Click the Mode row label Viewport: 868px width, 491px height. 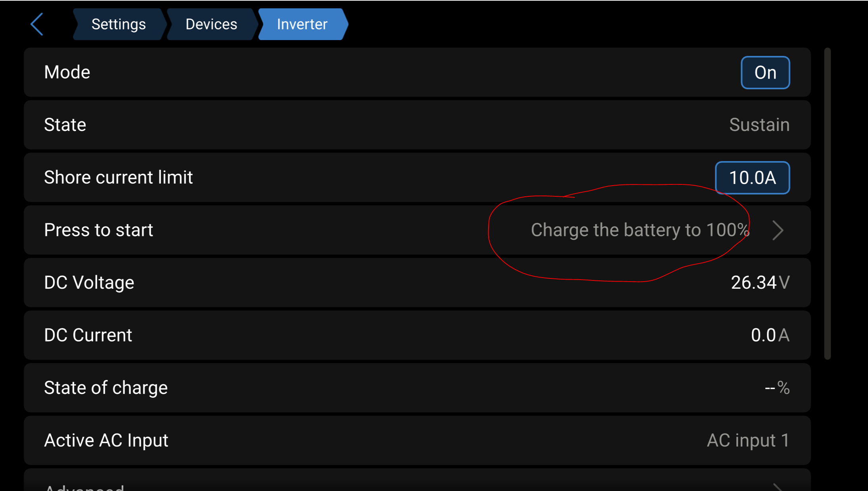point(67,72)
